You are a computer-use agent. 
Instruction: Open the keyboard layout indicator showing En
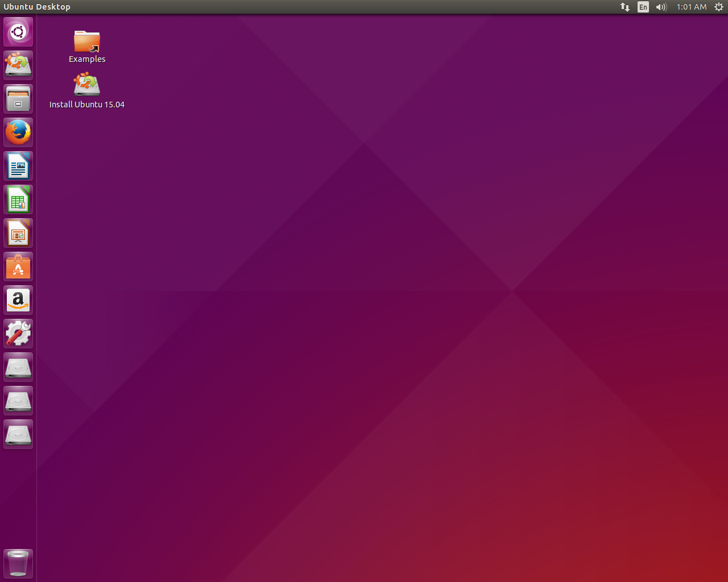click(x=643, y=7)
